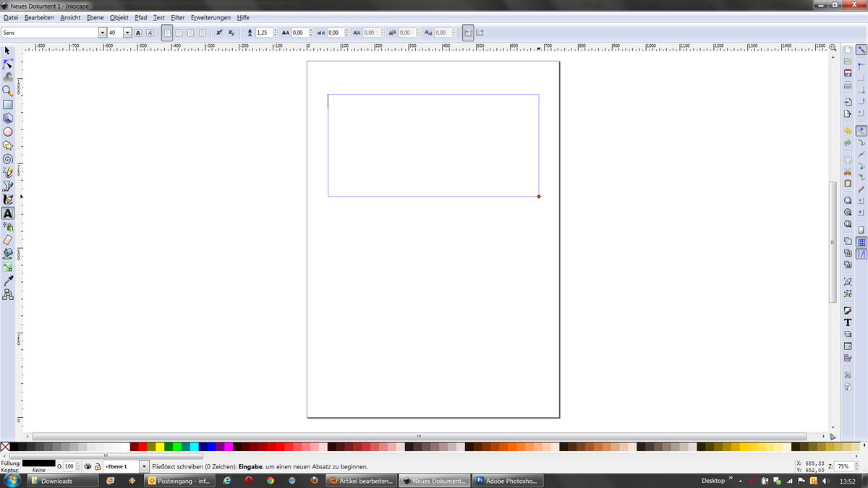Choose the Selector arrow tool
Screen dimensions: 868x488
(x=8, y=51)
